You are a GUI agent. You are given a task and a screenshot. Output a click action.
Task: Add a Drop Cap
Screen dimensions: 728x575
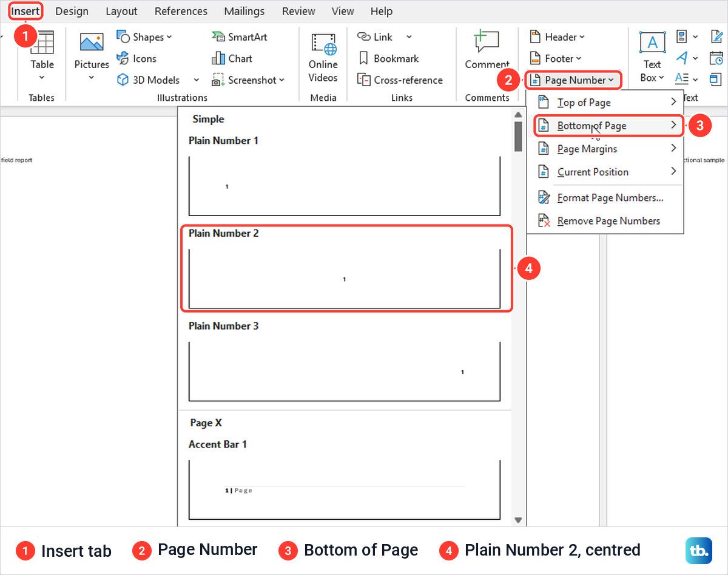687,80
